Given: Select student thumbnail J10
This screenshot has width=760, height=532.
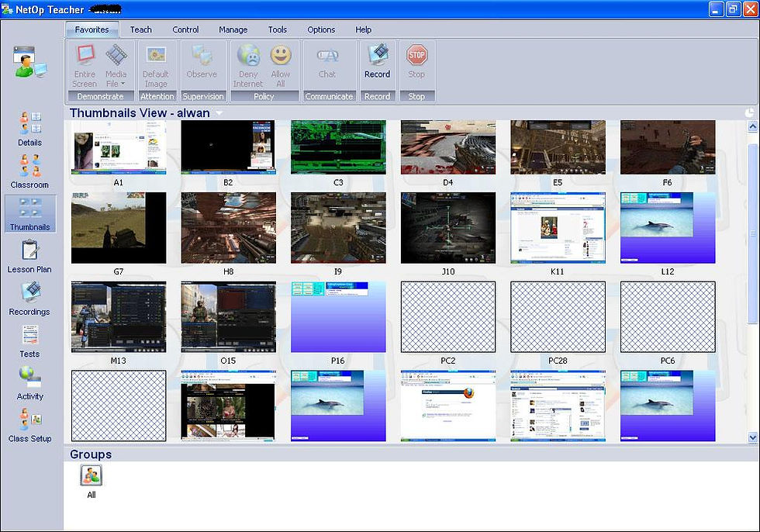Looking at the screenshot, I should point(448,228).
